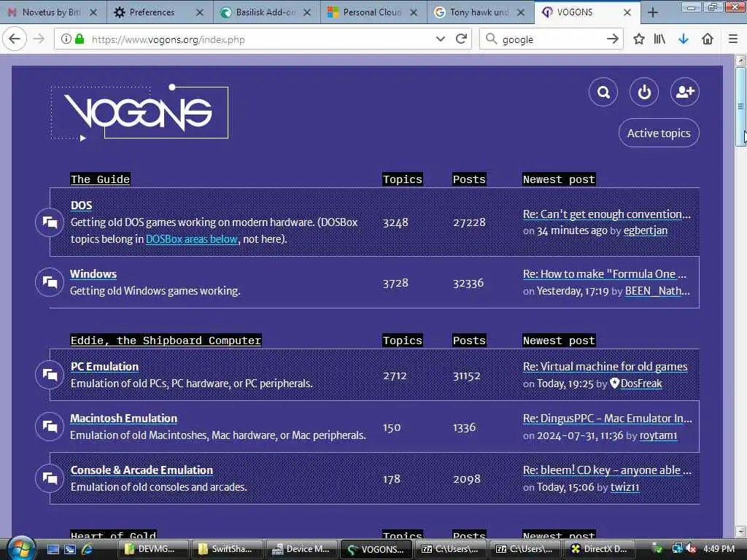Image resolution: width=747 pixels, height=560 pixels.
Task: View user twiz11's profile
Action: click(625, 487)
